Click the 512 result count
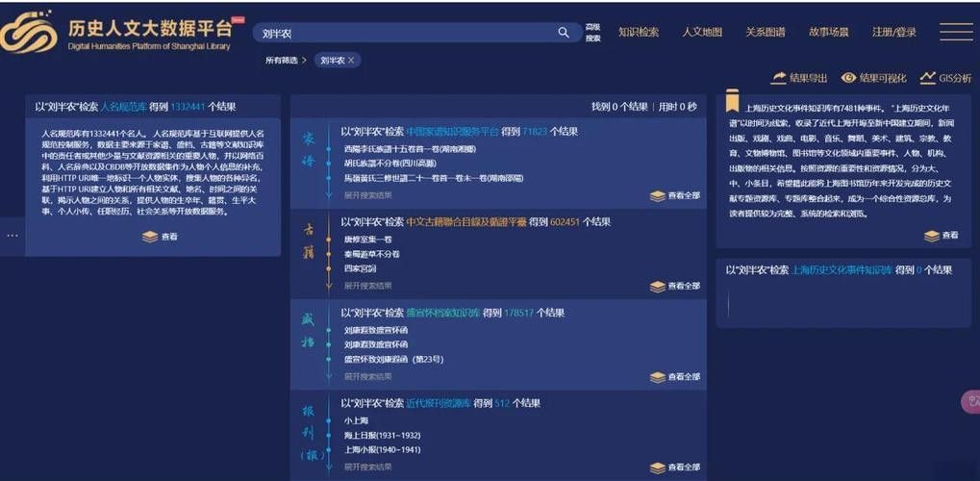The width and height of the screenshot is (980, 481). (x=502, y=403)
